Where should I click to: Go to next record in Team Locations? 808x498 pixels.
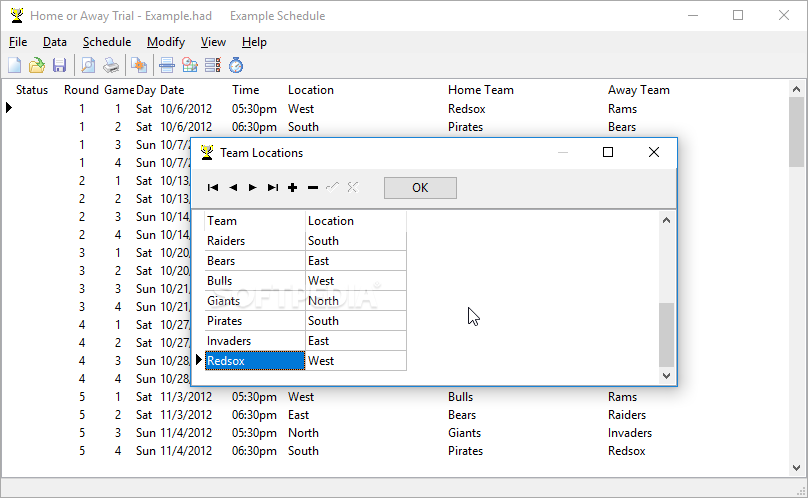[x=252, y=188]
